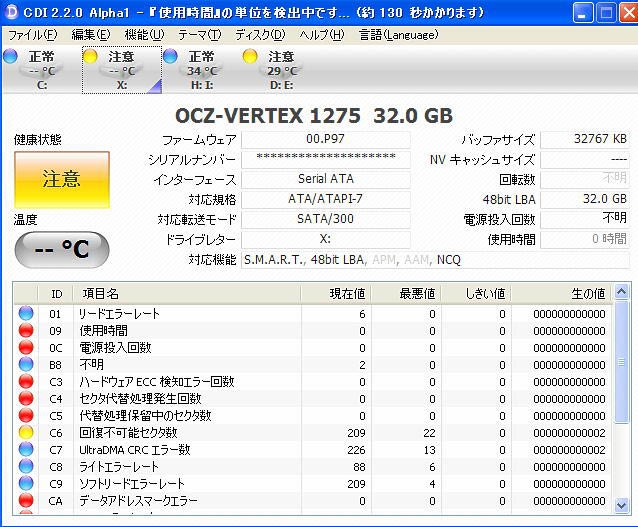Click the masked serial number field
The image size is (638, 527).
[x=326, y=159]
